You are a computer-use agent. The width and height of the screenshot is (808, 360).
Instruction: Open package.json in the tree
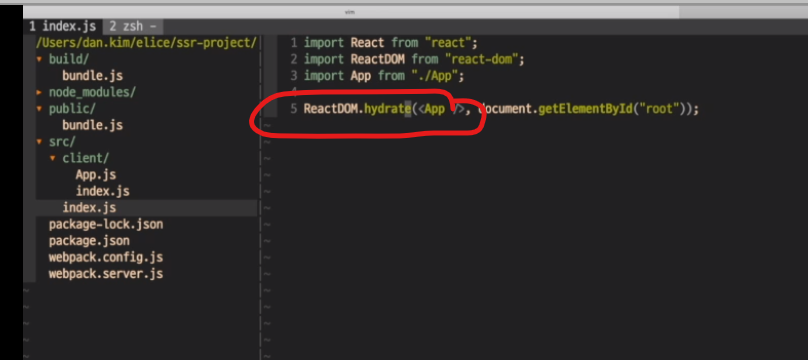point(89,241)
